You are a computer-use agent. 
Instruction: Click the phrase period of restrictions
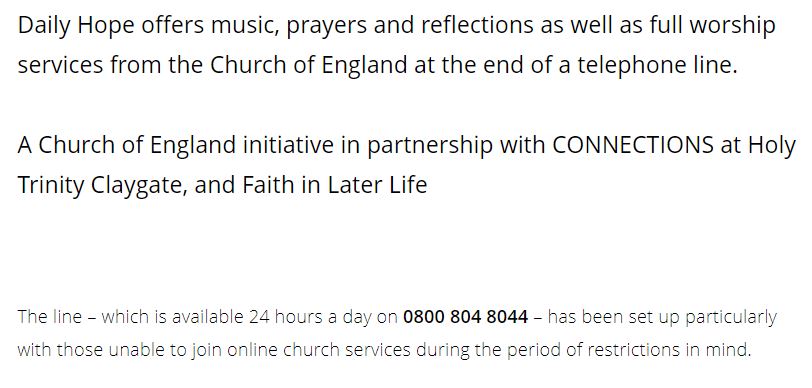[x=593, y=351]
